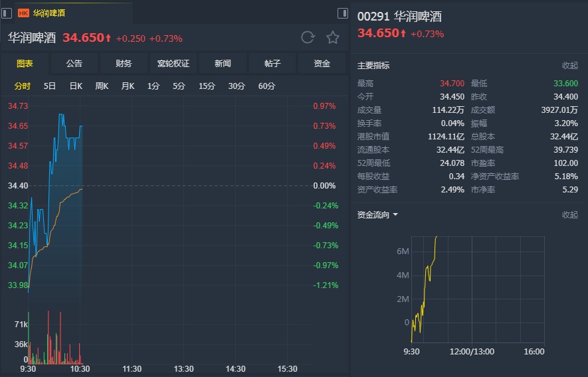Click the 市盈率 value 102.00
This screenshot has width=588, height=377.
[x=565, y=163]
